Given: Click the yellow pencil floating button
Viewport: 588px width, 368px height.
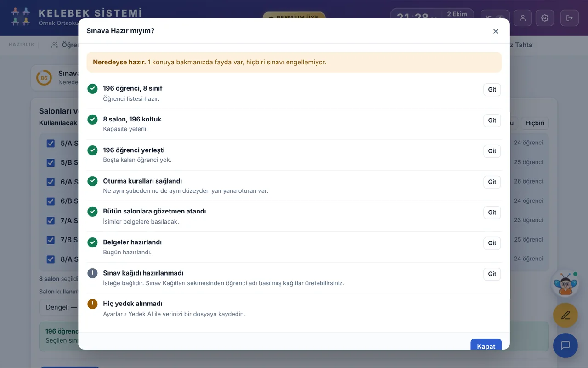Looking at the screenshot, I should coord(565,315).
